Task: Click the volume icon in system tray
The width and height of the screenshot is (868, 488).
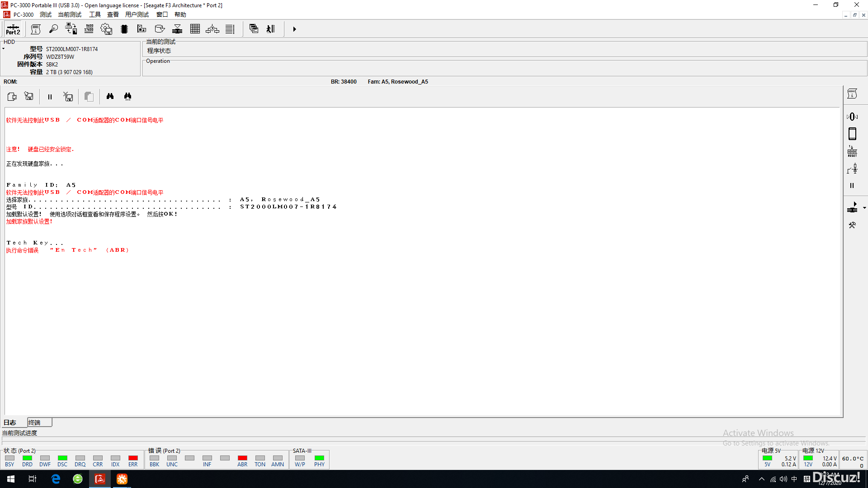Action: [x=783, y=479]
